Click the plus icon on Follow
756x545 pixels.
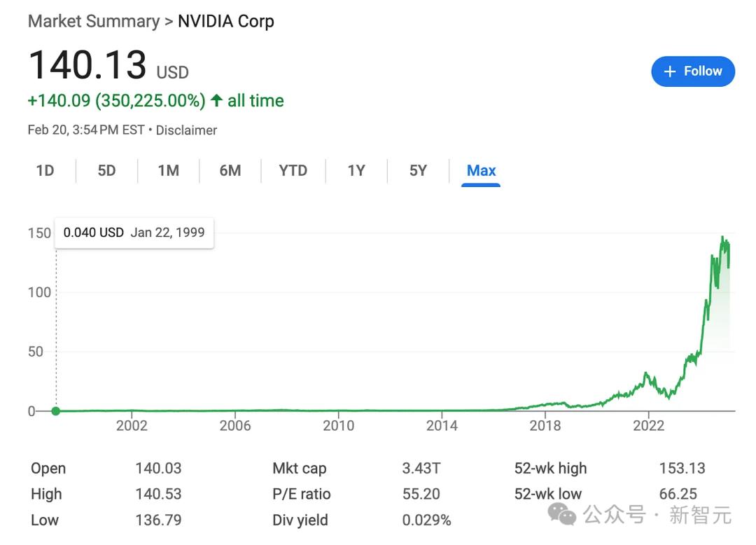coord(670,71)
